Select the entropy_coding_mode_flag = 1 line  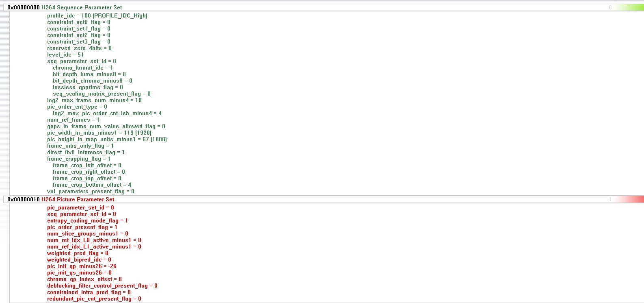[x=87, y=220]
